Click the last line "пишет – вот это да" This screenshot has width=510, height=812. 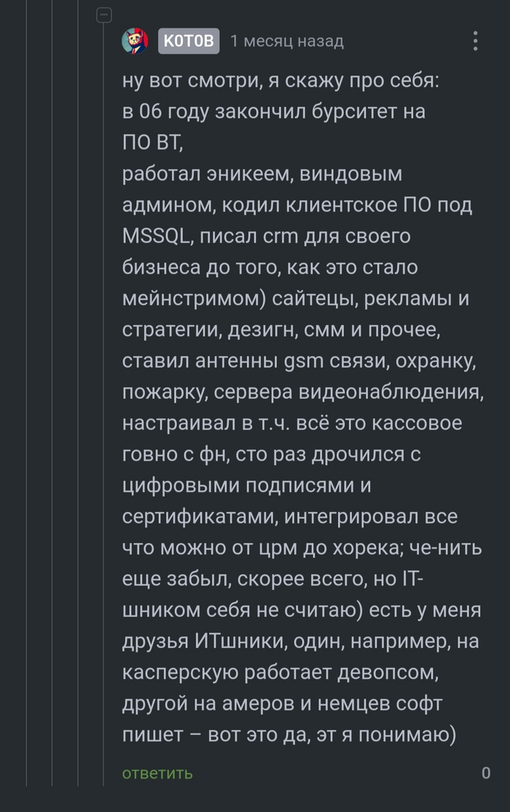coord(289,734)
